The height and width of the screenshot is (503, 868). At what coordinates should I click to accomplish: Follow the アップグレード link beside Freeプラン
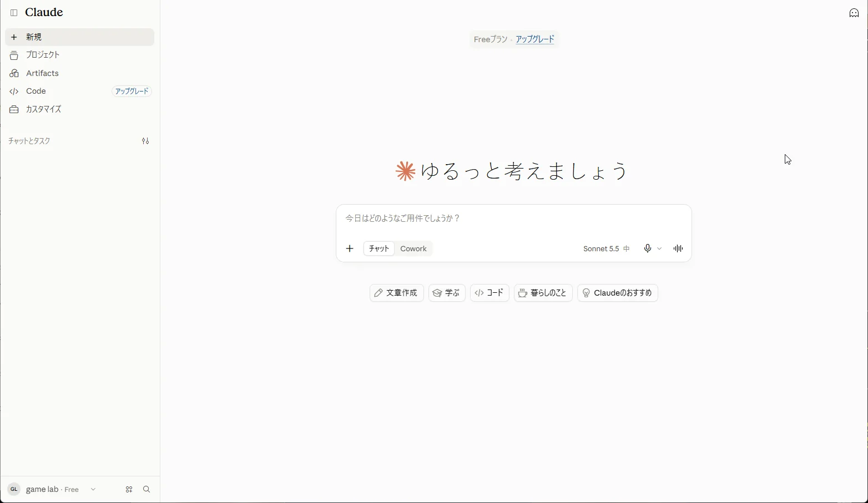pyautogui.click(x=535, y=39)
